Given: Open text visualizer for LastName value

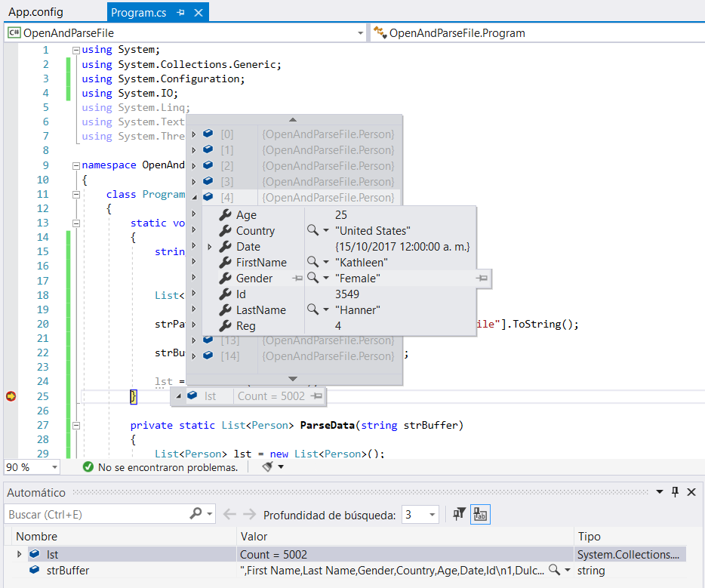Looking at the screenshot, I should click(x=312, y=310).
